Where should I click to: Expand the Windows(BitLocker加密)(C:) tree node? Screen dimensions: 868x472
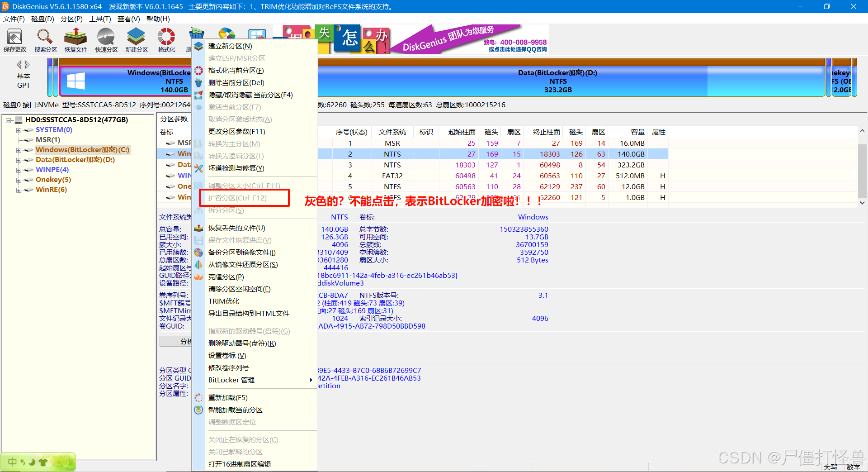[19, 150]
